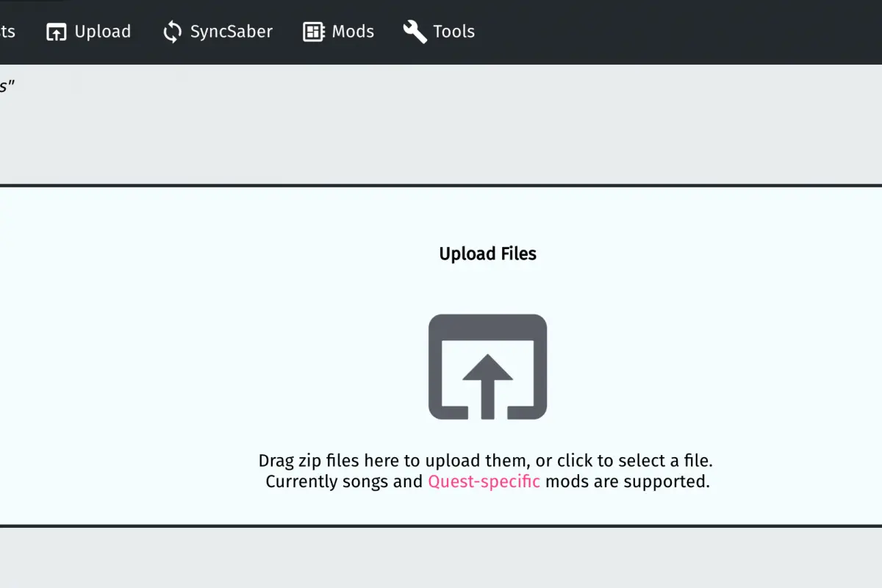
Task: Click the 'Currently songs and' text
Action: tap(345, 481)
